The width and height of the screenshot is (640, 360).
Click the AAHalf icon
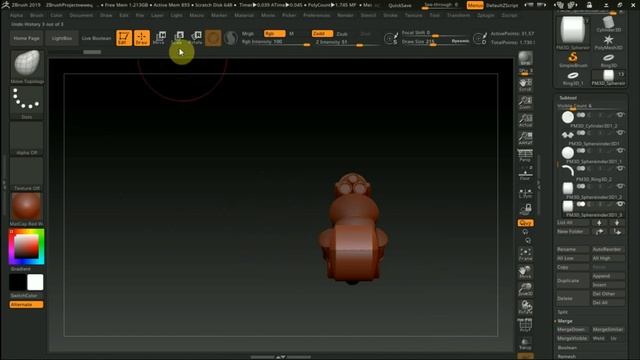coord(525,138)
